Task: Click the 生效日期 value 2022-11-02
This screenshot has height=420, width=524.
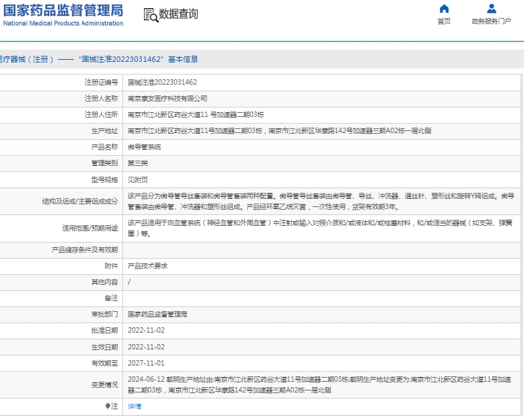Action: 146,347
